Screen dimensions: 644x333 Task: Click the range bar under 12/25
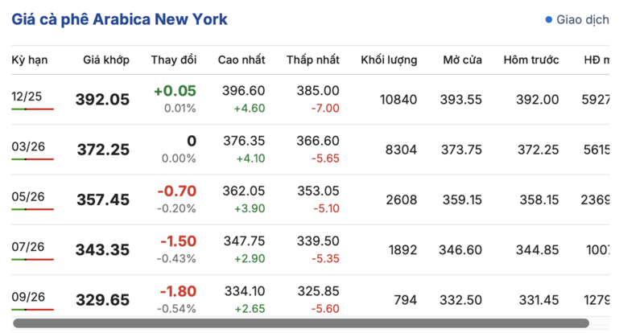tap(32, 109)
